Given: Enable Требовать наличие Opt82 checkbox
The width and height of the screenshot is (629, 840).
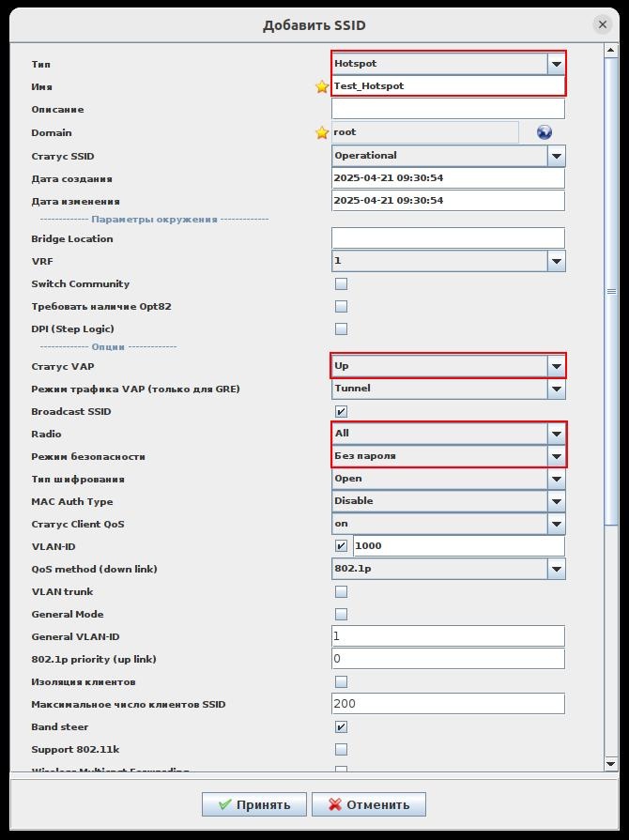Looking at the screenshot, I should (341, 306).
